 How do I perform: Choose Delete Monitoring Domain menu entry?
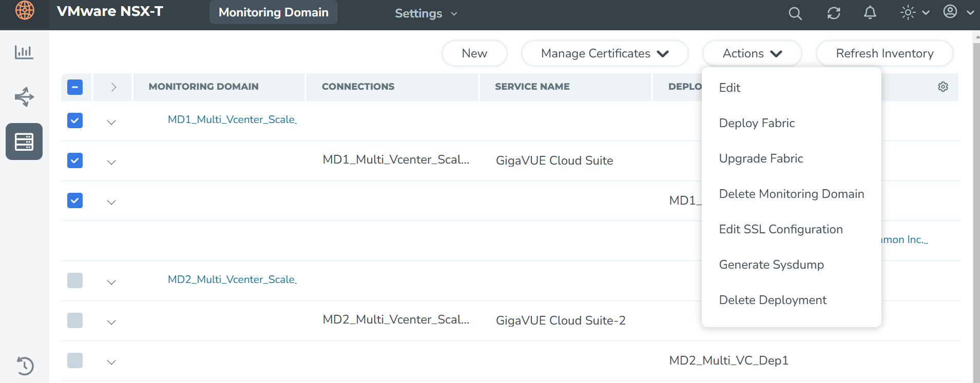(791, 194)
